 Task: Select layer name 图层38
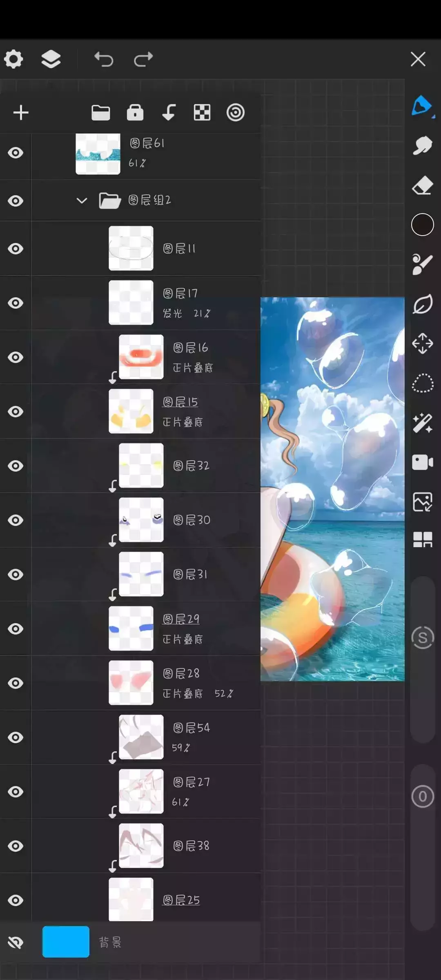click(x=191, y=846)
